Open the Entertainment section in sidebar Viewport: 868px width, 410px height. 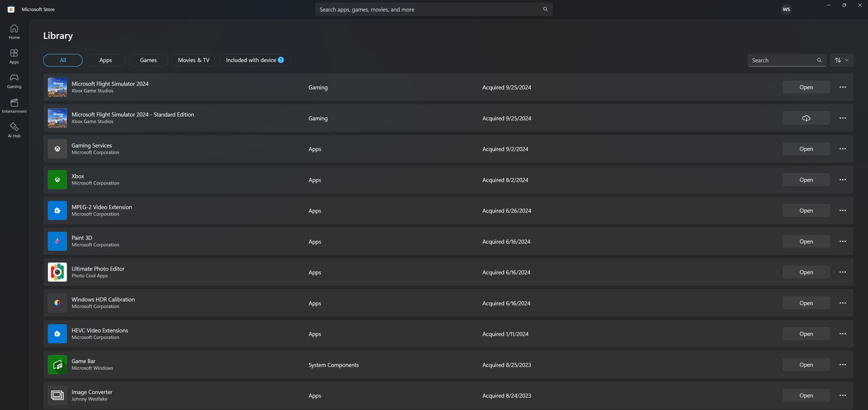(x=14, y=106)
